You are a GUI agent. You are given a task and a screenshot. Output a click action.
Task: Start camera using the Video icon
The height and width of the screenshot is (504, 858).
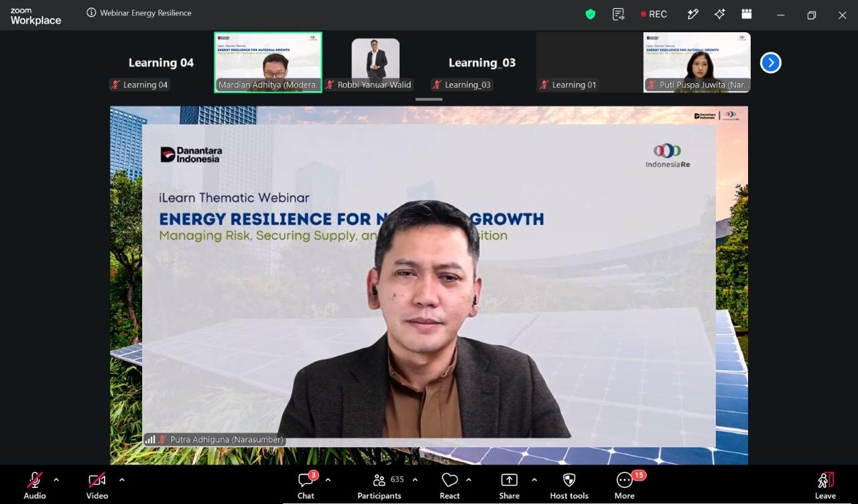97,480
